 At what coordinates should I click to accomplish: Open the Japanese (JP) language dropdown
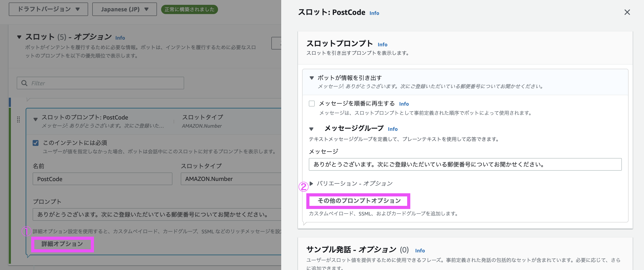pyautogui.click(x=124, y=9)
